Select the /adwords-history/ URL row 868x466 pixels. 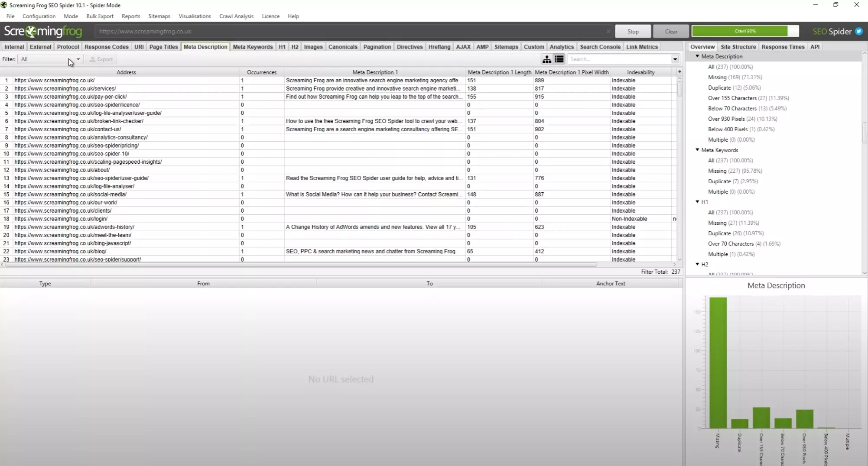(338, 227)
